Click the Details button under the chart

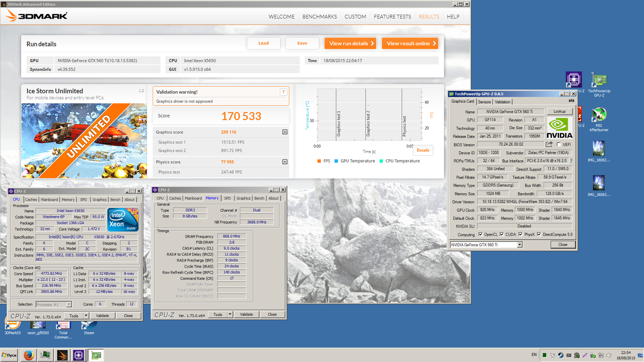tap(423, 150)
